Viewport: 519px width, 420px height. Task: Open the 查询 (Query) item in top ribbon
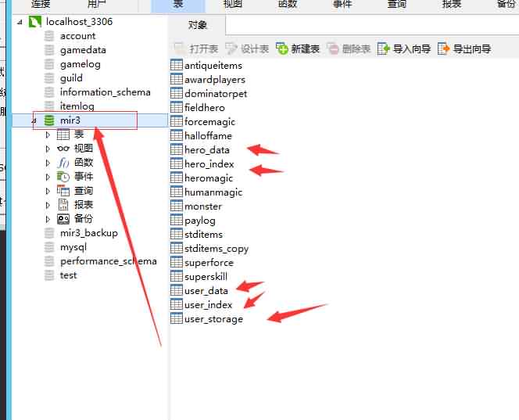[396, 4]
